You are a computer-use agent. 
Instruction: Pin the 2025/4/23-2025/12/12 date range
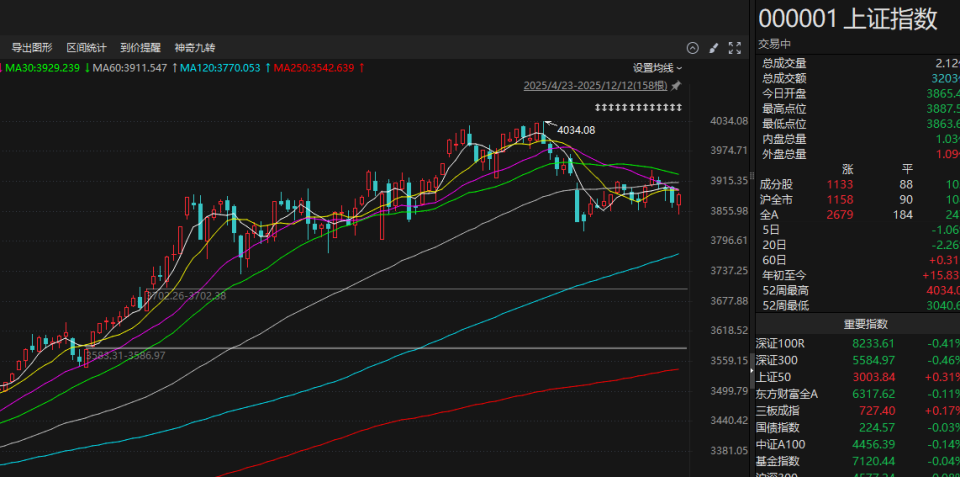click(x=676, y=86)
